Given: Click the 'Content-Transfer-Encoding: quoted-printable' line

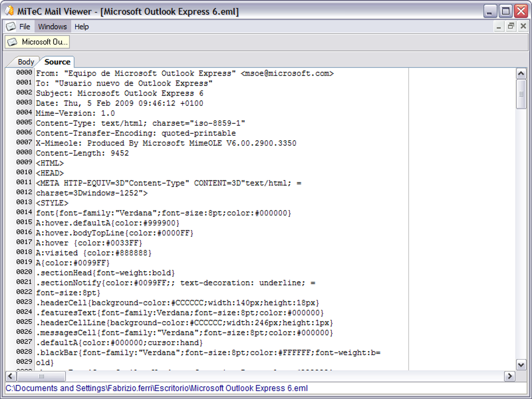Looking at the screenshot, I should tap(136, 133).
